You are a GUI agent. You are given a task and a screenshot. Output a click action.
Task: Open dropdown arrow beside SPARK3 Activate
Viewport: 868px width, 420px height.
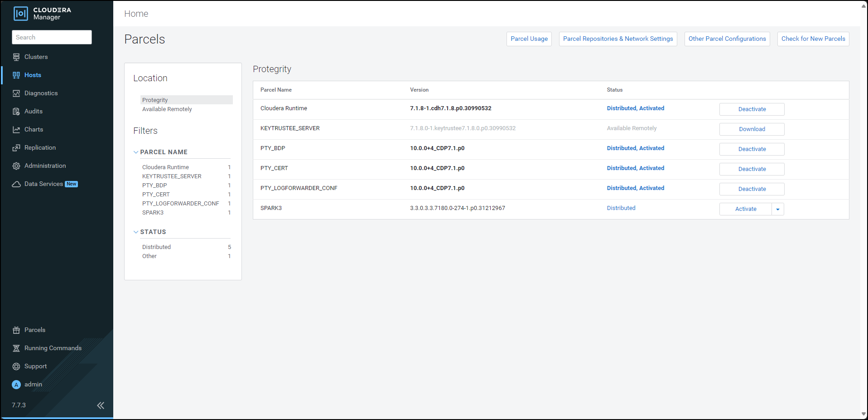click(778, 209)
